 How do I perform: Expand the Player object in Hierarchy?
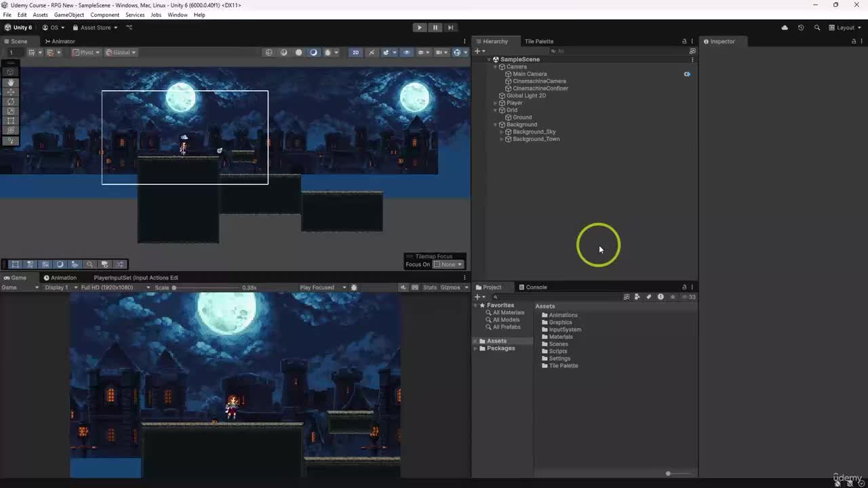click(496, 103)
